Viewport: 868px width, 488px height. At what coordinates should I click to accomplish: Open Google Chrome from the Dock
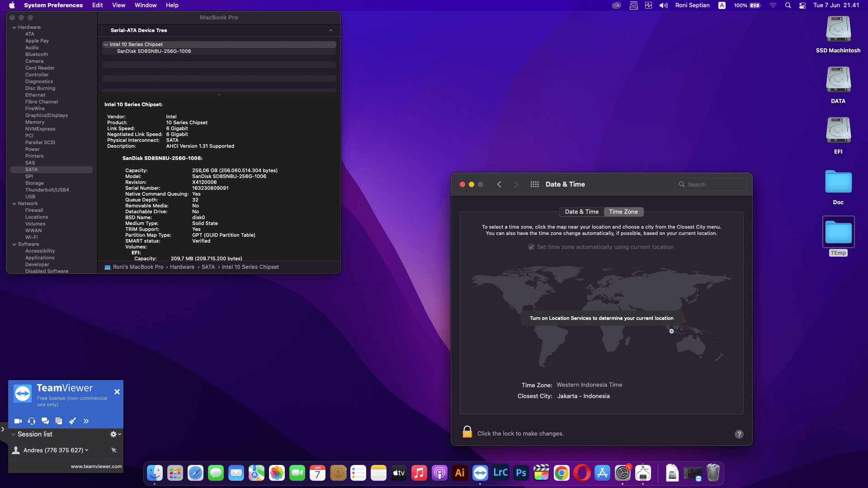click(x=561, y=473)
